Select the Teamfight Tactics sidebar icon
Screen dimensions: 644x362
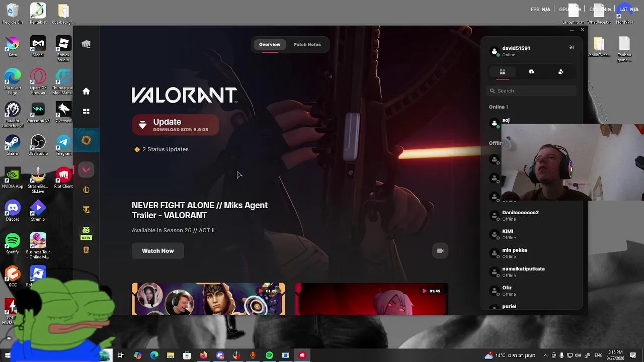tap(86, 210)
